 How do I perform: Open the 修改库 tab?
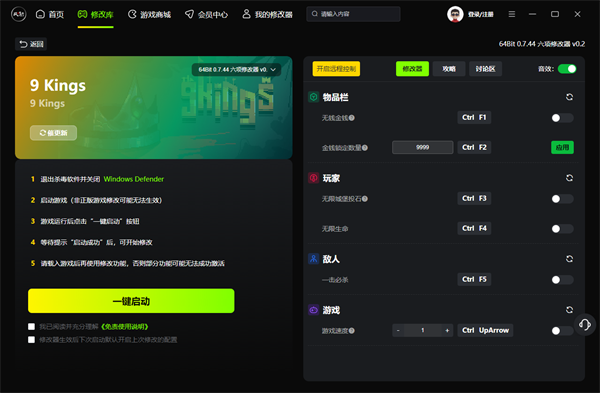tap(96, 15)
